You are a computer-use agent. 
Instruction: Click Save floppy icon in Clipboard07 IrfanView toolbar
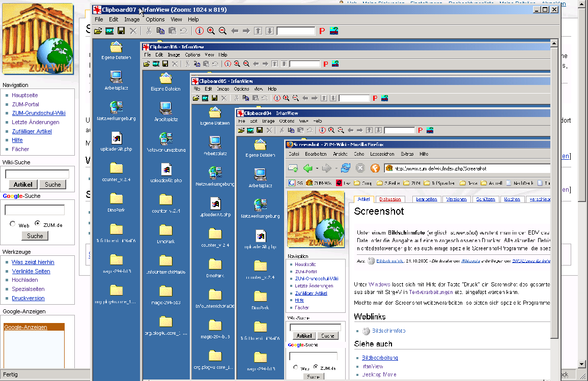[121, 31]
